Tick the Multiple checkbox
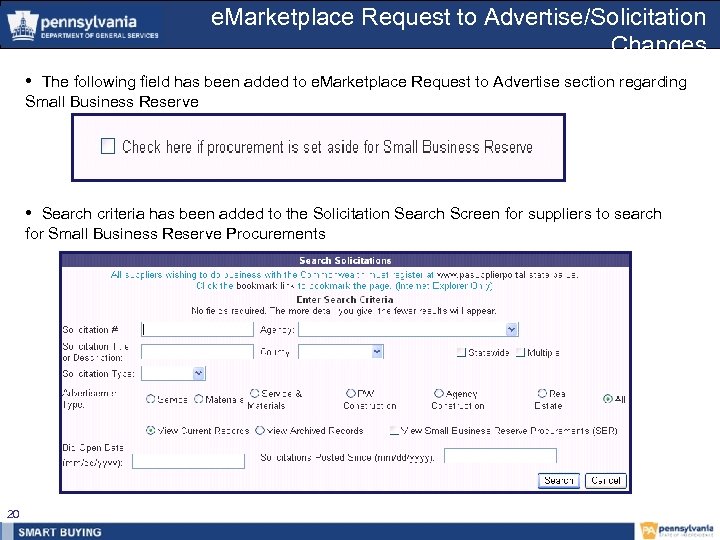 pyautogui.click(x=520, y=352)
